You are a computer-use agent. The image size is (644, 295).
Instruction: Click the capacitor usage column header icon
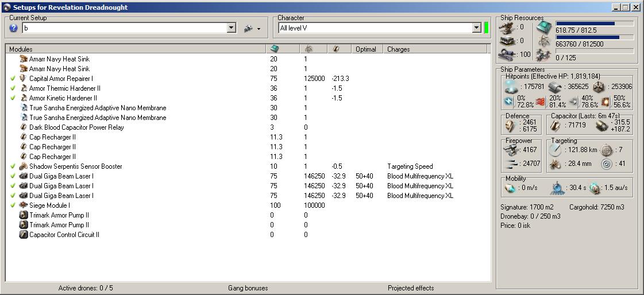point(336,49)
